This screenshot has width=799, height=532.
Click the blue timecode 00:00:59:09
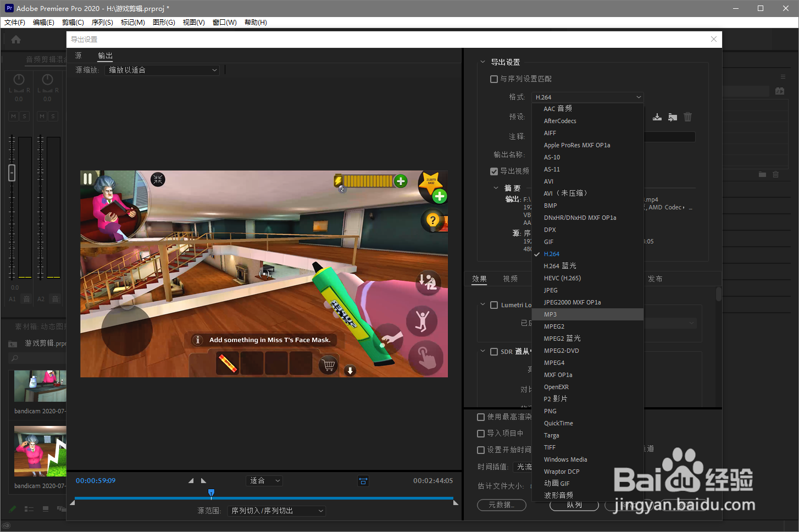coord(96,481)
